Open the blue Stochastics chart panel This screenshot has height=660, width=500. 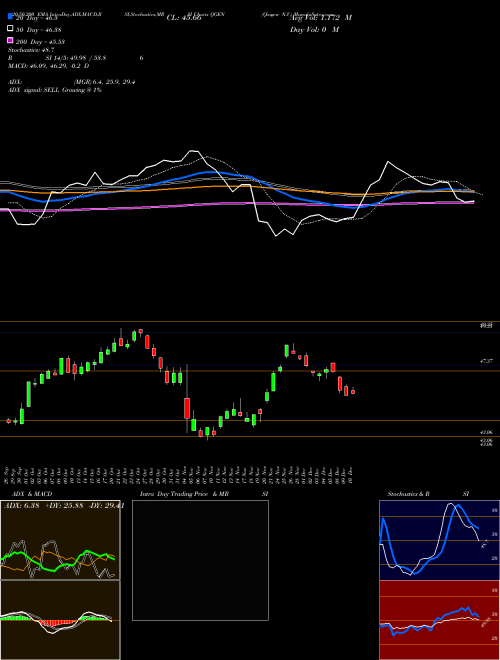pyautogui.click(x=439, y=540)
